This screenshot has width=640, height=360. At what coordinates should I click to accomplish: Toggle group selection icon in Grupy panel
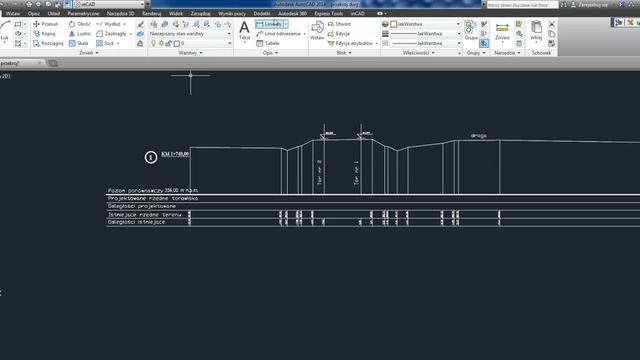[484, 43]
